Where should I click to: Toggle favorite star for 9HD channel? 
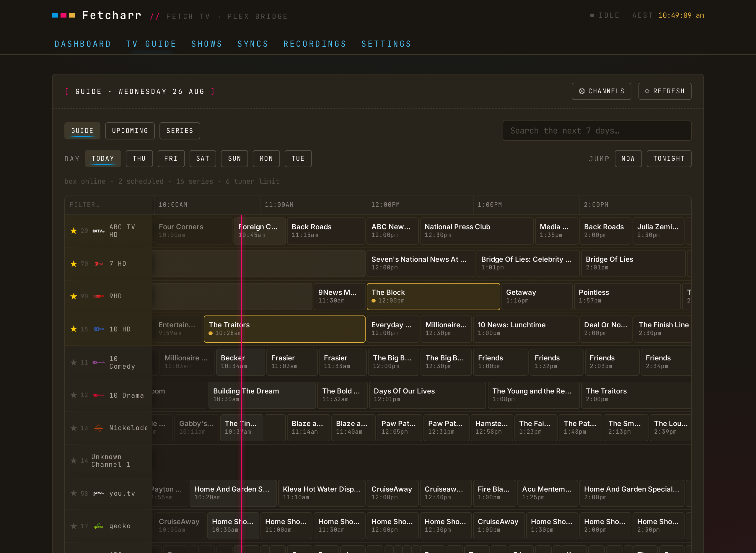(x=74, y=296)
